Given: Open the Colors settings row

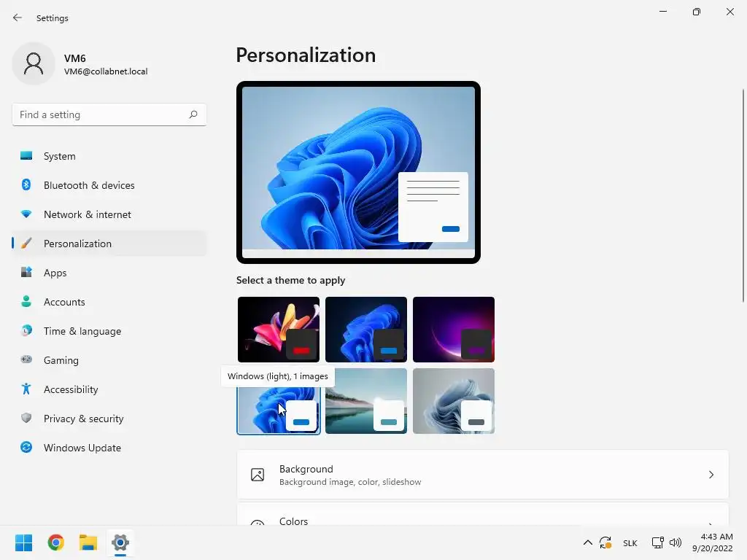Looking at the screenshot, I should coord(483,514).
